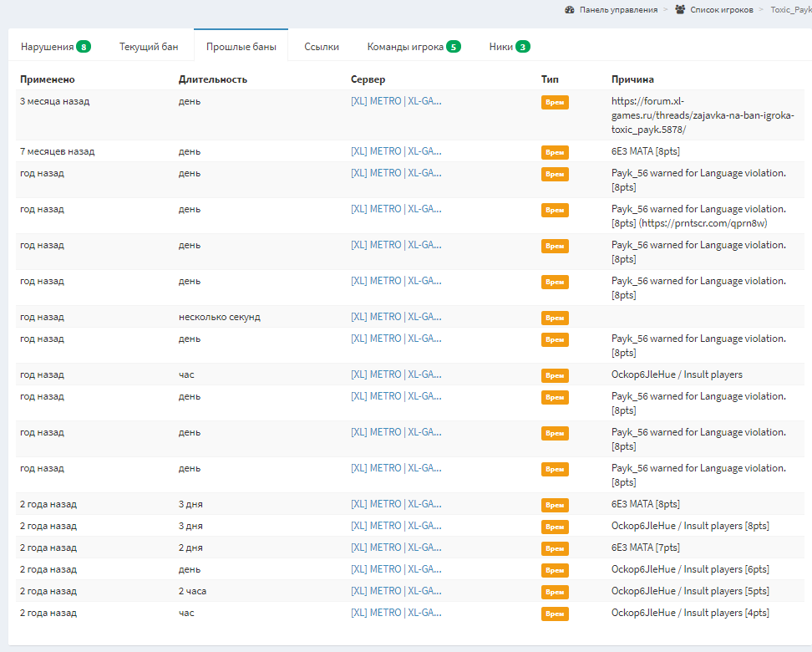Open the Нарушения tab

[48, 47]
